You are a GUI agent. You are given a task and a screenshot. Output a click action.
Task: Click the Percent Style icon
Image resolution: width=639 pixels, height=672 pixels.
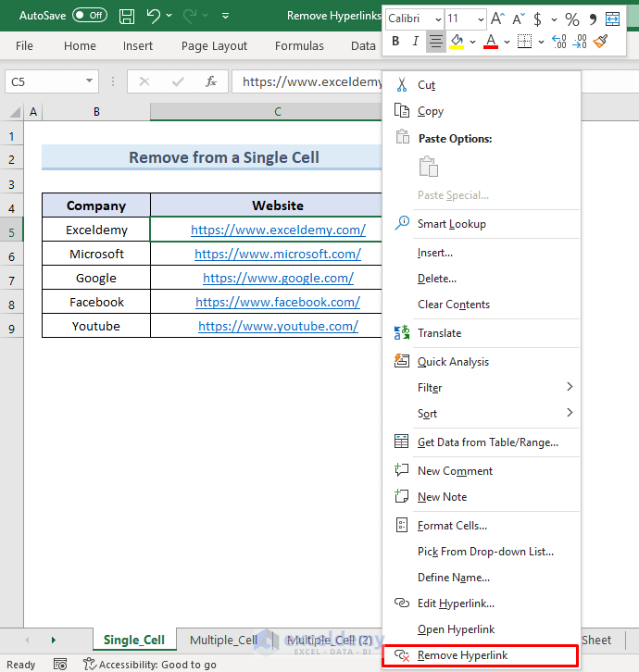[x=571, y=19]
